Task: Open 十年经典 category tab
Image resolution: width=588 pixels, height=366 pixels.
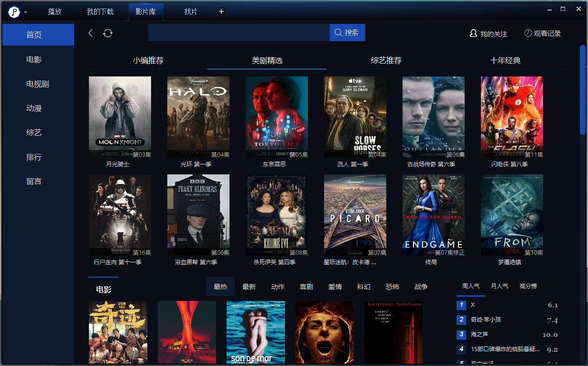Action: pos(505,61)
